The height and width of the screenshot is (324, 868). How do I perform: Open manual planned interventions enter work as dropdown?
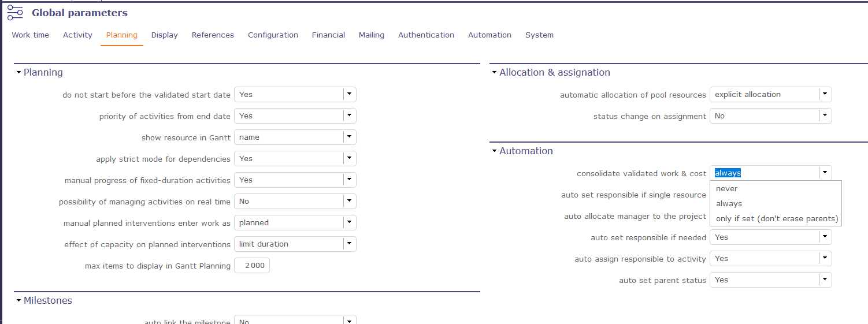tap(349, 223)
